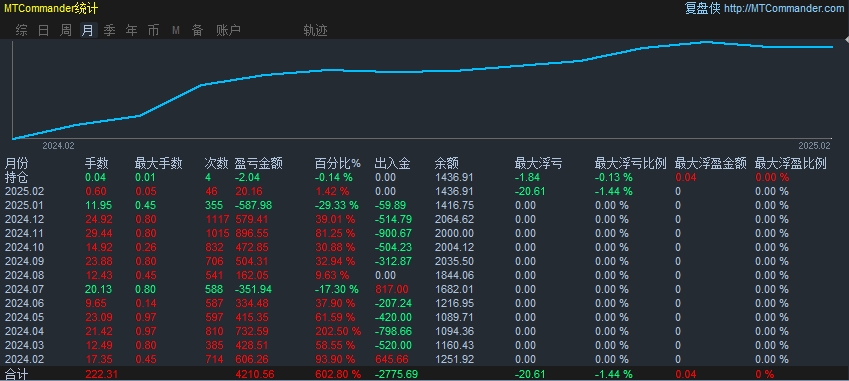Open the 备 notes tab
Viewport: 849px width, 381px height.
[197, 30]
